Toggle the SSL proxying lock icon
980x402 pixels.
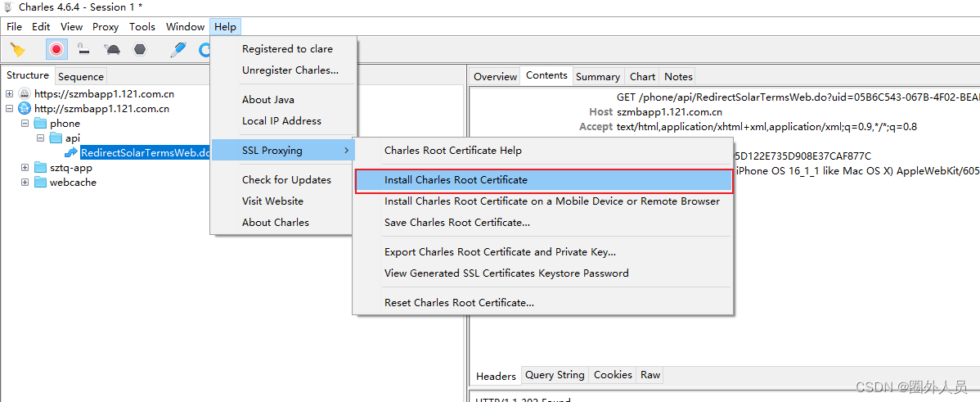point(83,49)
